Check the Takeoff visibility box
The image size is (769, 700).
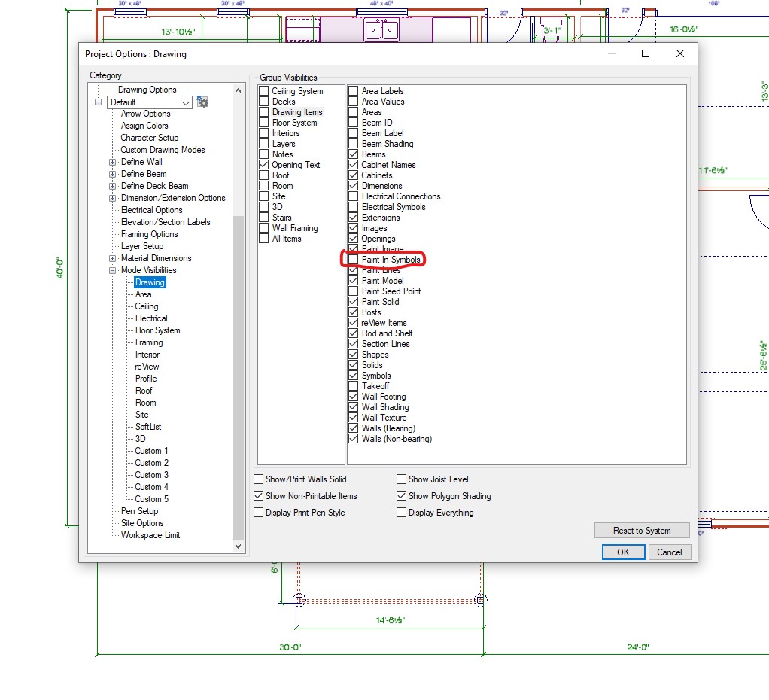click(354, 385)
